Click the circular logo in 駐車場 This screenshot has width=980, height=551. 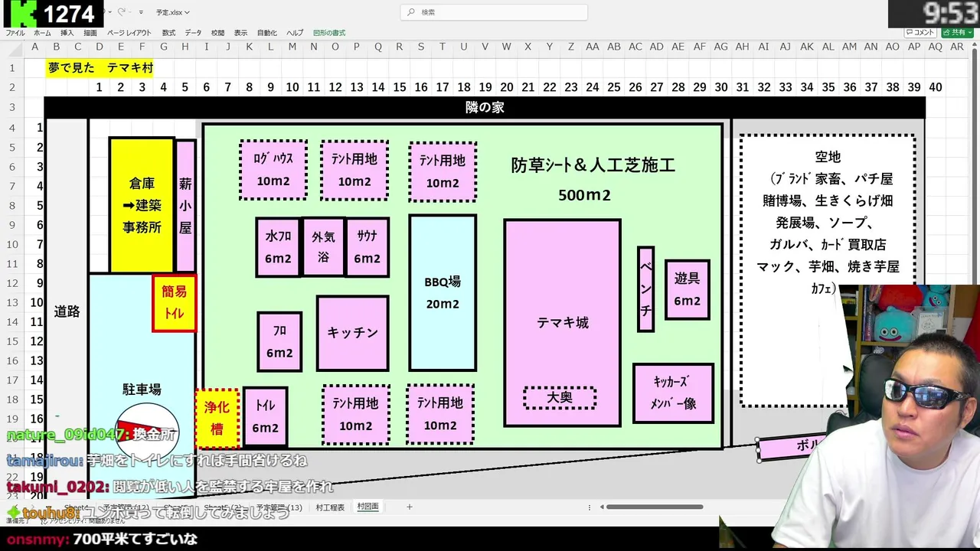pyautogui.click(x=147, y=433)
